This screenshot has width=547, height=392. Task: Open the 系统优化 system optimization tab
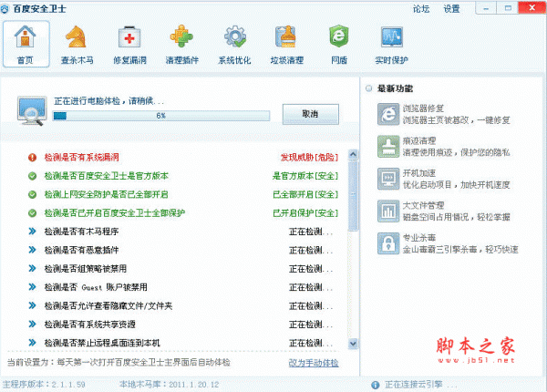click(234, 44)
